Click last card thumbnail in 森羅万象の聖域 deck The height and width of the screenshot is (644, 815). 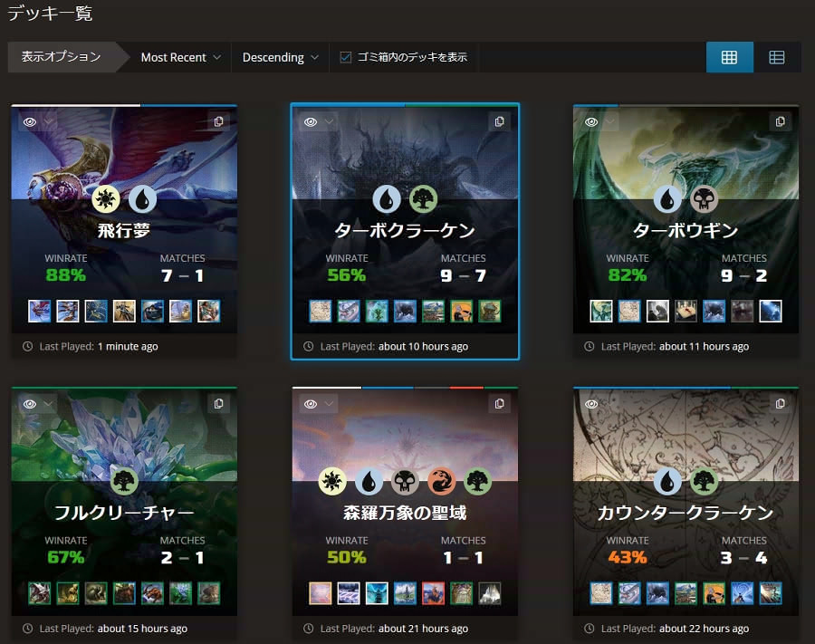point(489,593)
